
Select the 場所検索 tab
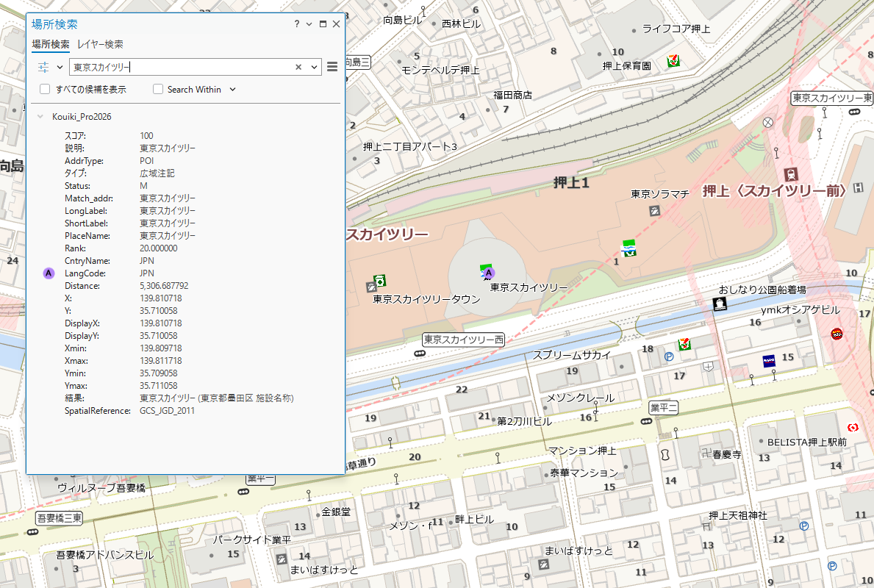(x=51, y=44)
